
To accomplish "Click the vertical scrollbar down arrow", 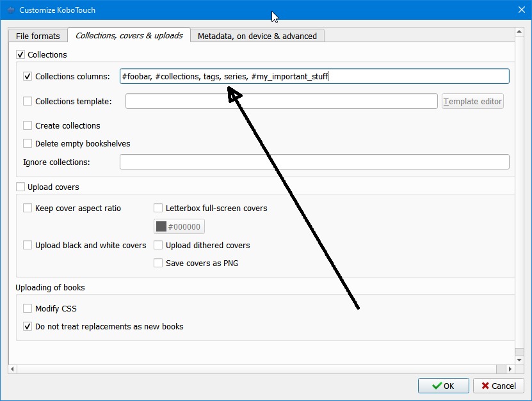I will 519,360.
